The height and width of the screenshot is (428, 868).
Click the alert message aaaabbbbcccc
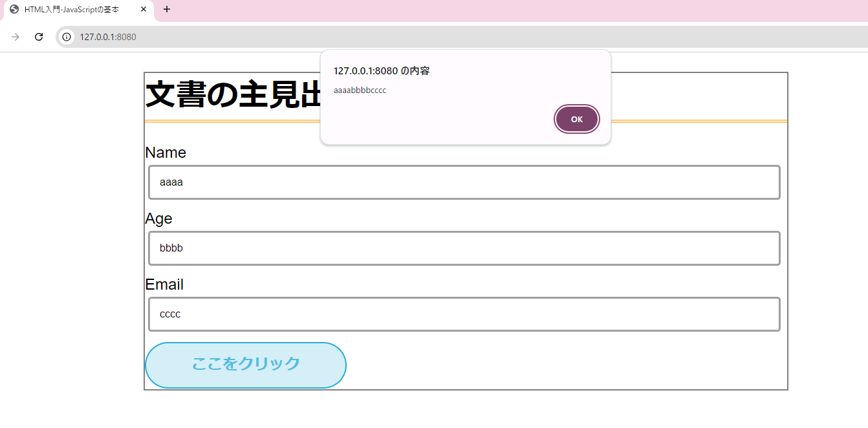360,91
